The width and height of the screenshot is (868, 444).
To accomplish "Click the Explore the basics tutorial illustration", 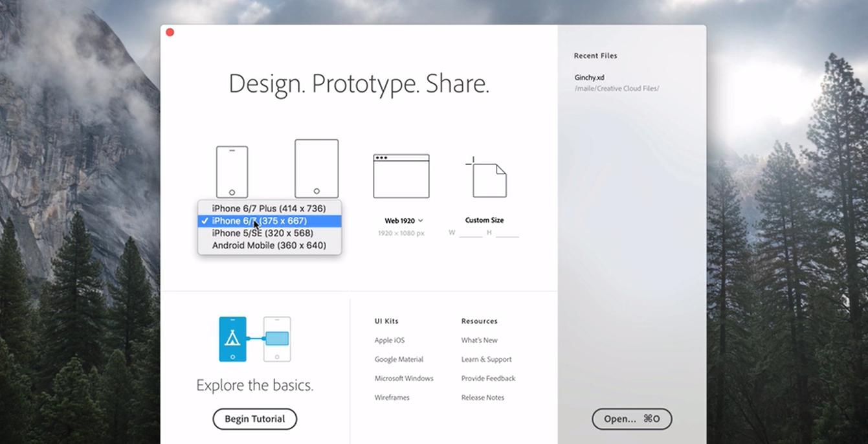I will (255, 339).
